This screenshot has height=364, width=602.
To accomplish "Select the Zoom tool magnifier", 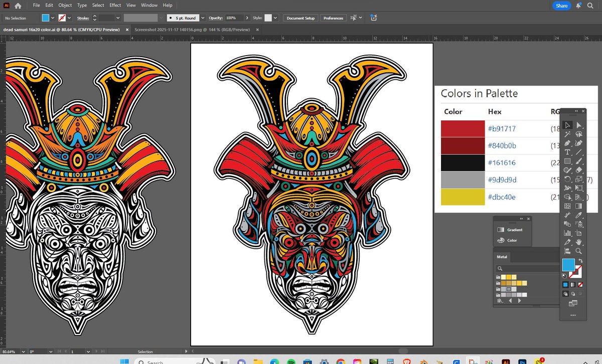I will click(579, 251).
